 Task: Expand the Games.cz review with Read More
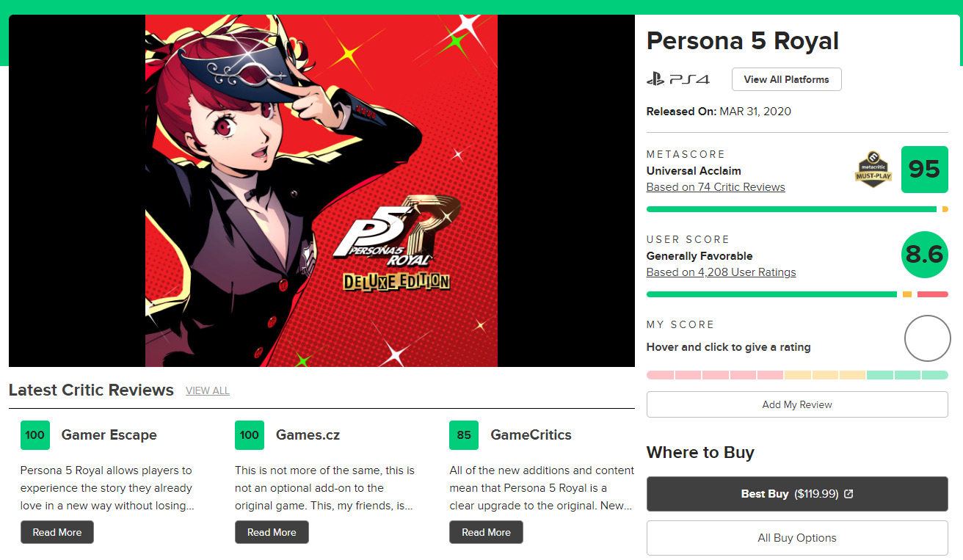click(x=272, y=532)
